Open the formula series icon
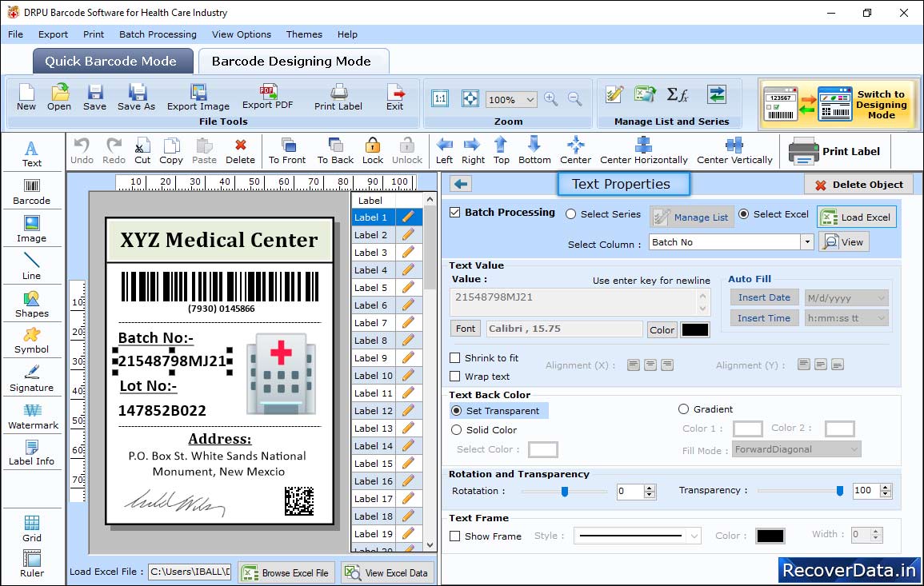 678,94
